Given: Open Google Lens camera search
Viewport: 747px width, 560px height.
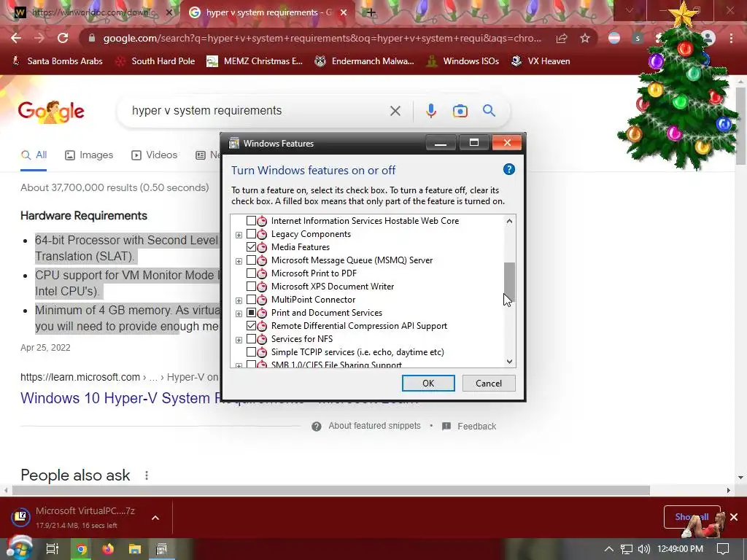Looking at the screenshot, I should 460,111.
